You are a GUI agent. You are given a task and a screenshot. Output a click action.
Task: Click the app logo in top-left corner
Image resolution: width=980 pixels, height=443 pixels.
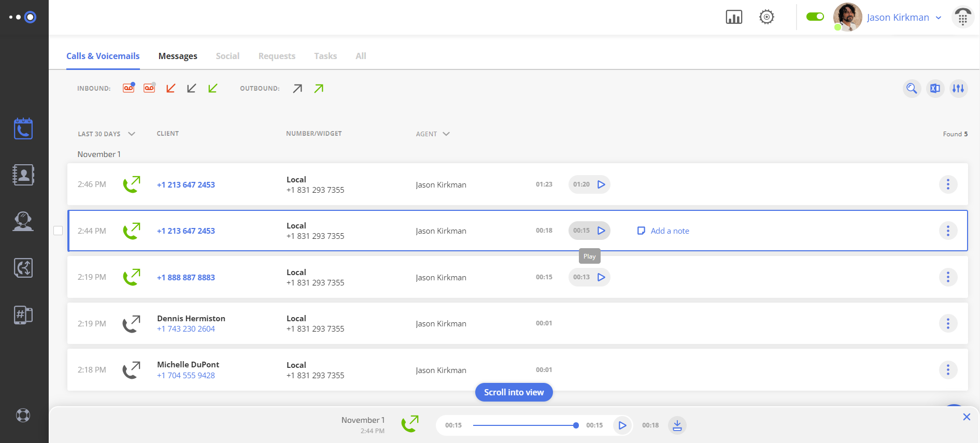point(23,17)
